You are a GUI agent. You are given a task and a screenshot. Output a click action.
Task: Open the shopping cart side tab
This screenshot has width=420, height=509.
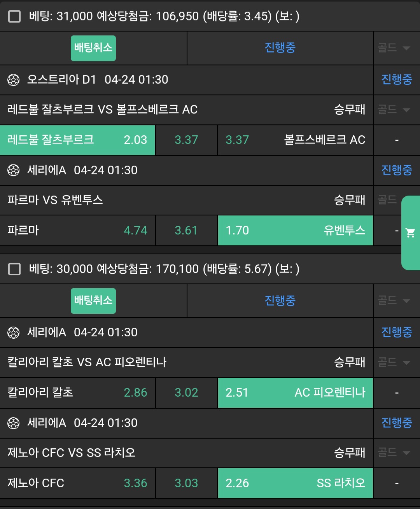(410, 233)
